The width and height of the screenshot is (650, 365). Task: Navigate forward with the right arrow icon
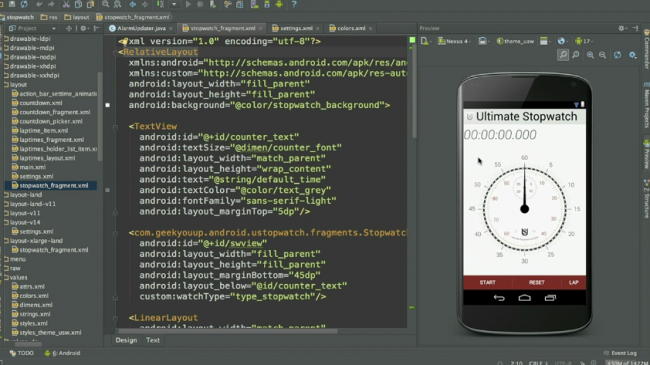point(145,4)
